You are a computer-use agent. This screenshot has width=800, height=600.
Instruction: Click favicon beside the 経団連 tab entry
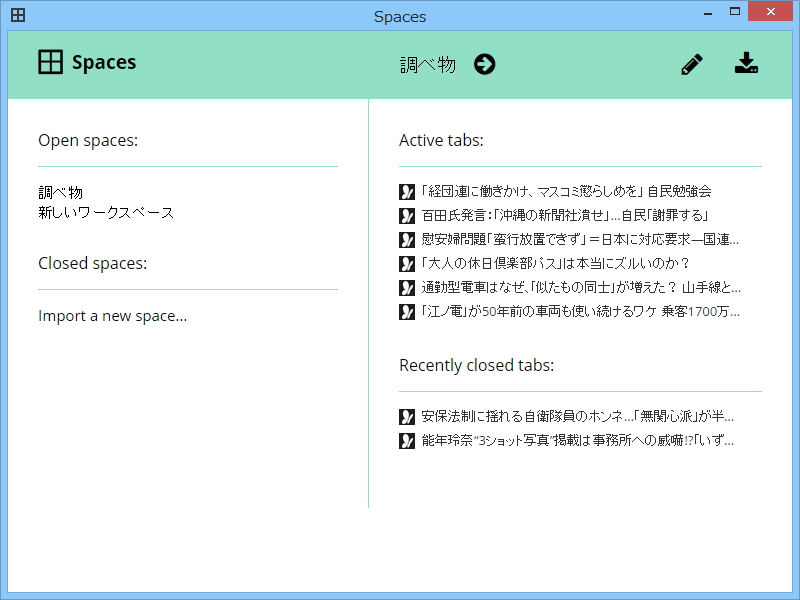tap(407, 191)
